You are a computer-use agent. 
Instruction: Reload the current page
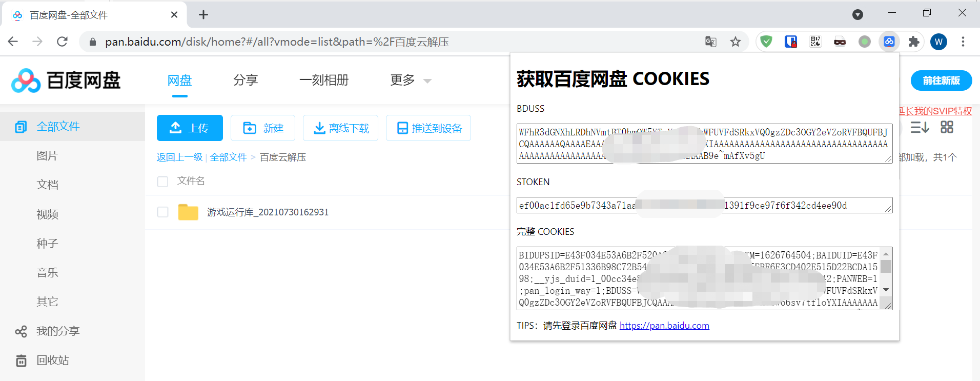click(62, 42)
